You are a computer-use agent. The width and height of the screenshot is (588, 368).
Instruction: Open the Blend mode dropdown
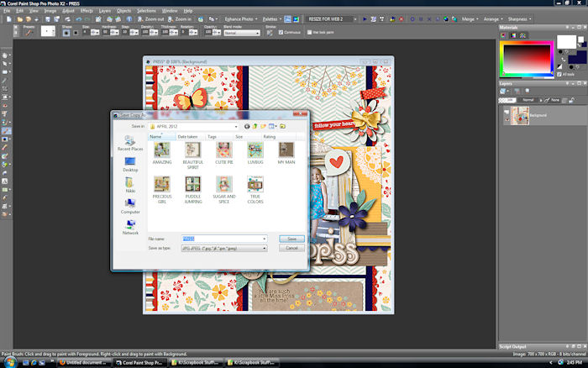coord(242,33)
